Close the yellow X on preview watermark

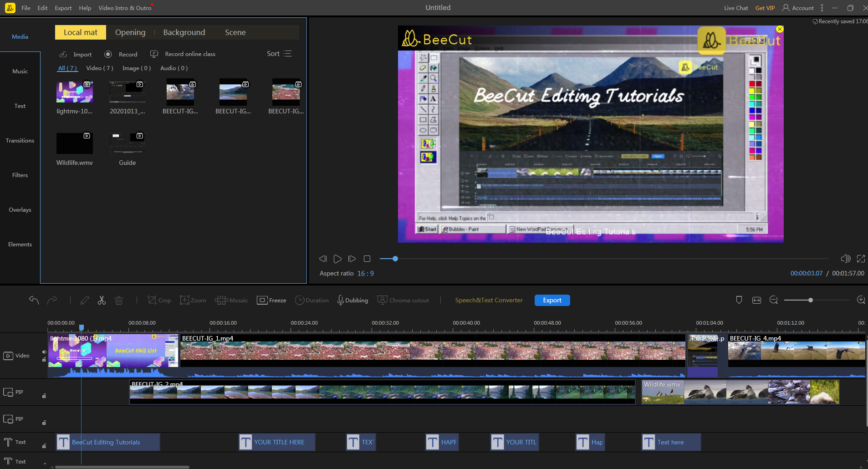780,29
